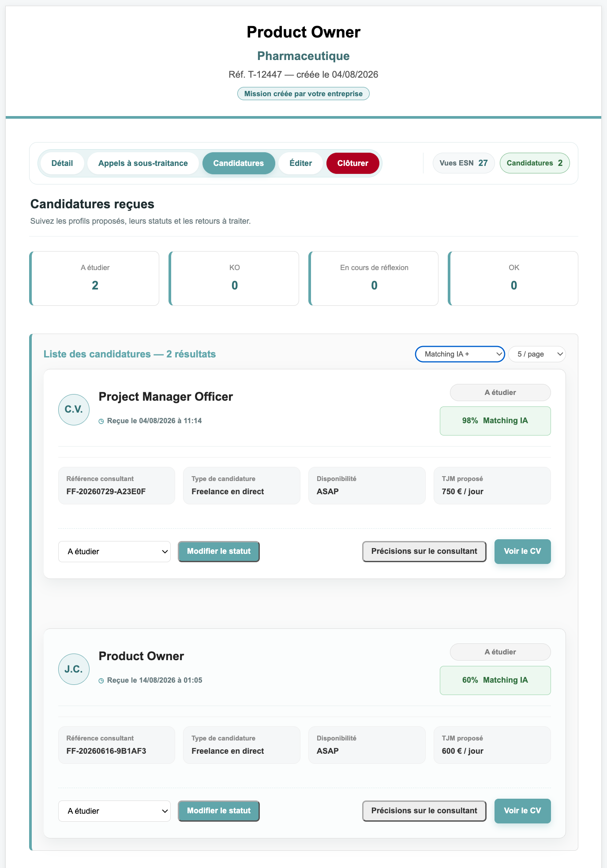Select the A étudier counter card
The height and width of the screenshot is (868, 607).
tap(94, 278)
